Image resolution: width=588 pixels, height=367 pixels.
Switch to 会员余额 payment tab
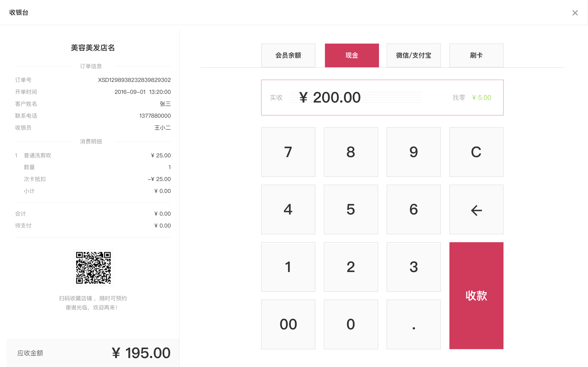(288, 55)
